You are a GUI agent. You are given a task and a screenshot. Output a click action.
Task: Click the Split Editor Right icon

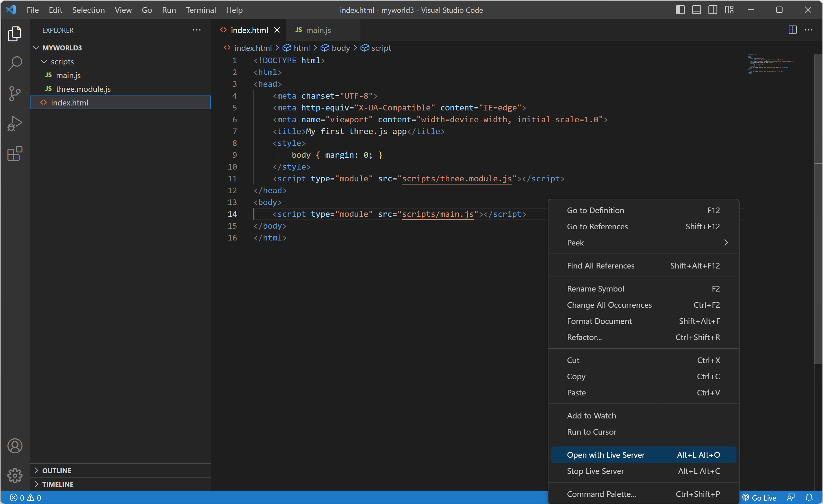pos(792,30)
